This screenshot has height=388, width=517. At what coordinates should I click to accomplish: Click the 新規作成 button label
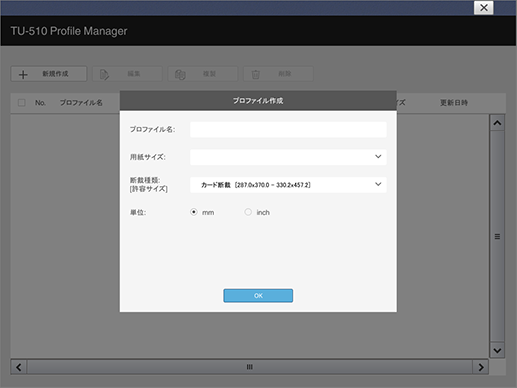click(x=55, y=74)
